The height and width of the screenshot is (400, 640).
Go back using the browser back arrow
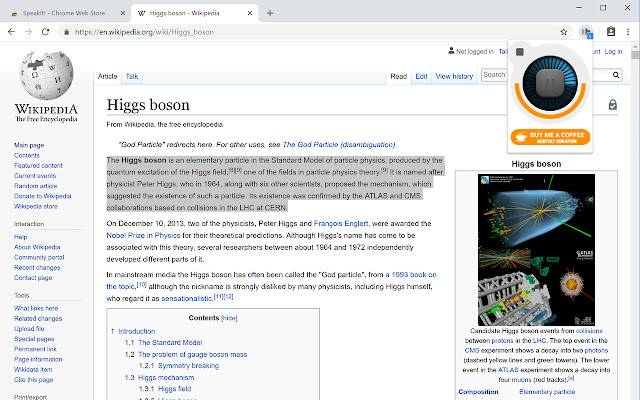pos(11,32)
